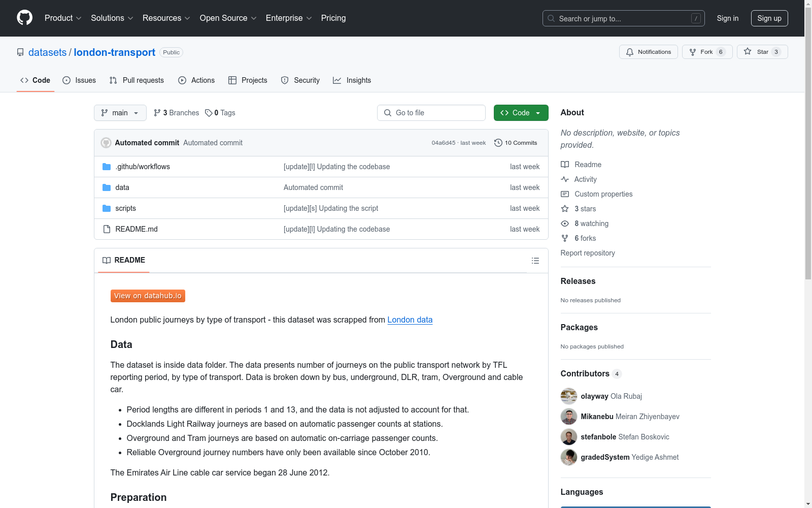Expand the Resources menu
Screen dimensions: 812x508
(x=166, y=18)
